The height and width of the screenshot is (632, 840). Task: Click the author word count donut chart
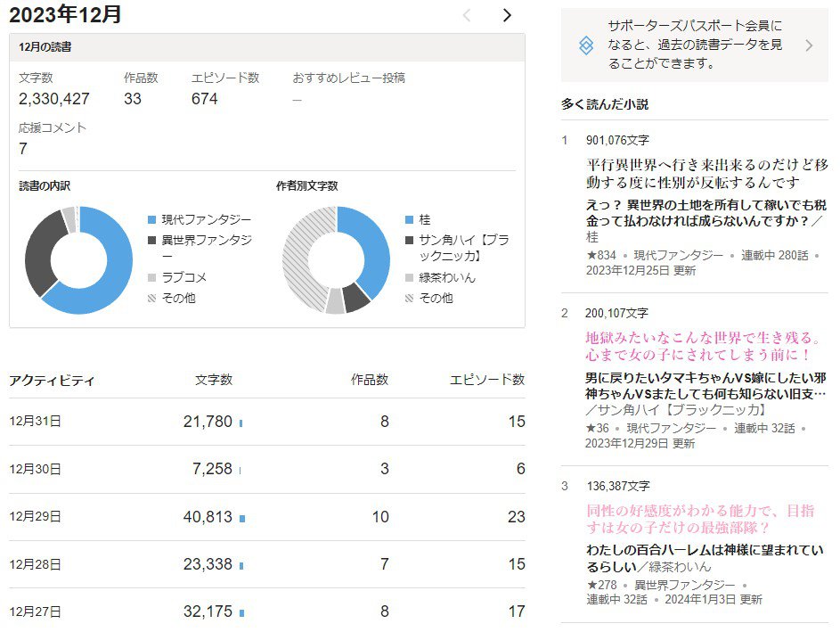point(336,260)
